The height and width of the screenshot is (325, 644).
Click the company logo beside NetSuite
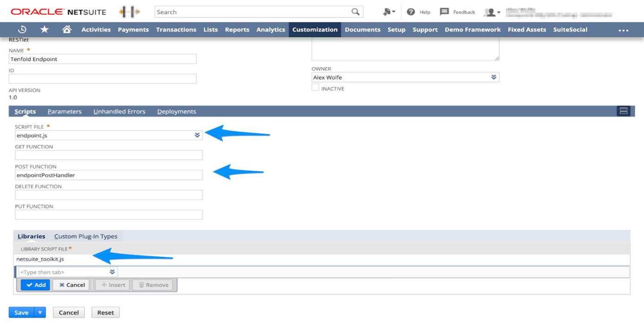129,12
